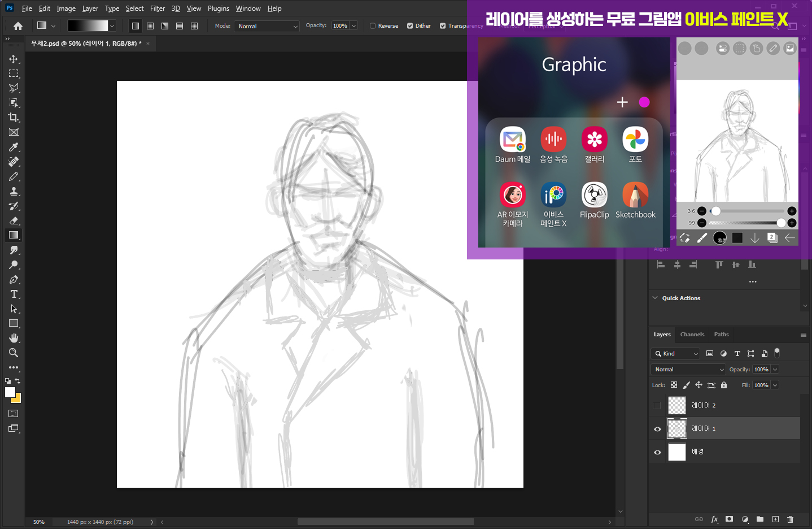Toggle Lock all for the layer
Screen dimensions: 812x529
[724, 385]
